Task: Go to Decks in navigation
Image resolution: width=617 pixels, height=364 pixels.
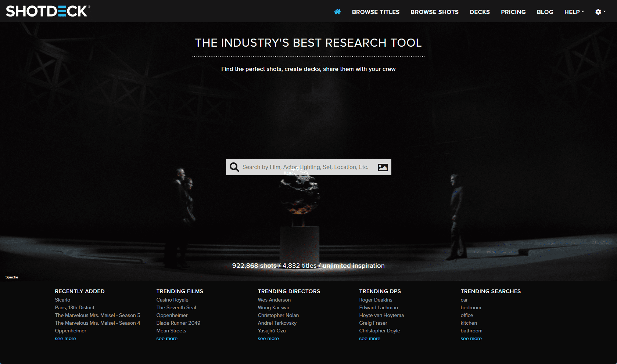Action: click(480, 12)
